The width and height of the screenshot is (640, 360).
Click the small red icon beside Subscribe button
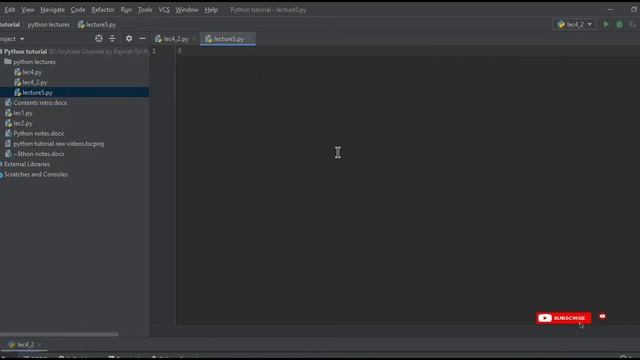[602, 316]
